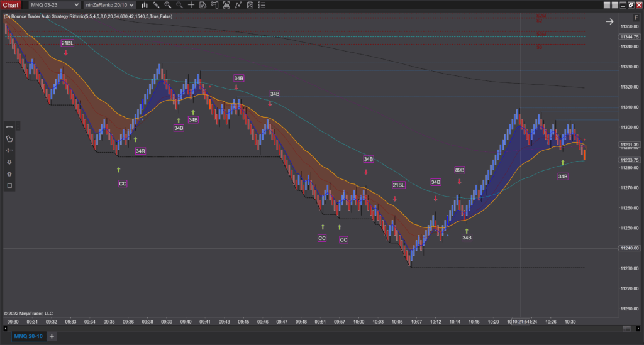
Task: Click the CC label near 09:57
Action: [x=343, y=239]
